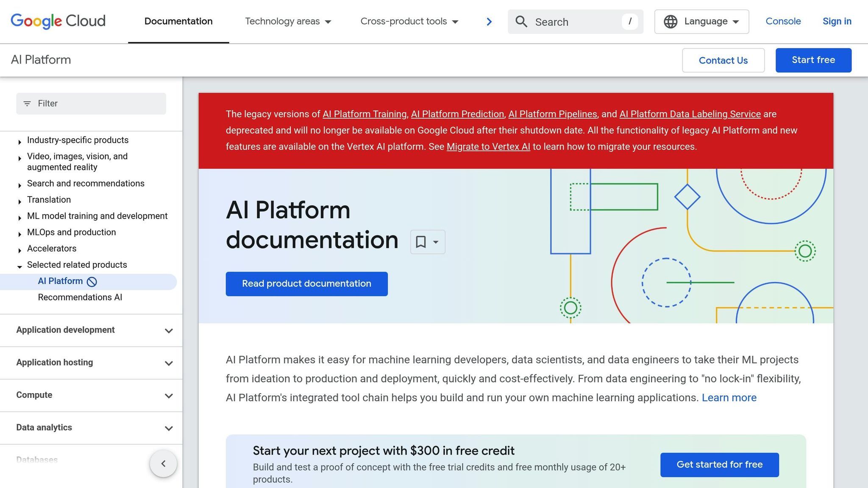Click the search magnifier icon
The width and height of the screenshot is (868, 488).
521,22
